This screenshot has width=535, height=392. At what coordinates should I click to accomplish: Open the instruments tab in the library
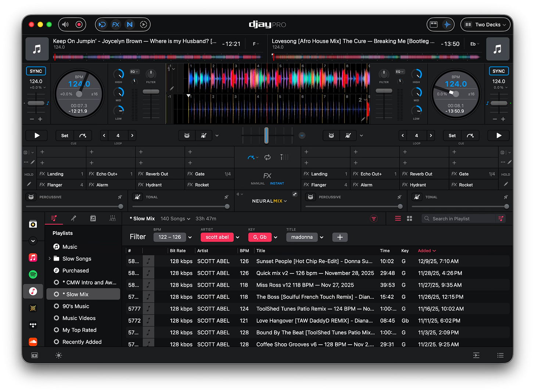tap(112, 218)
